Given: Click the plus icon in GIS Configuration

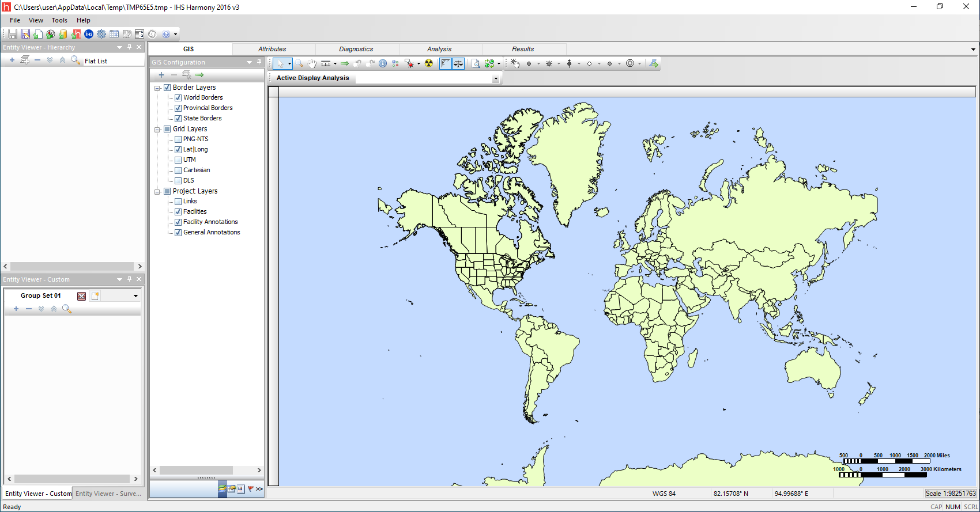Looking at the screenshot, I should pos(161,75).
